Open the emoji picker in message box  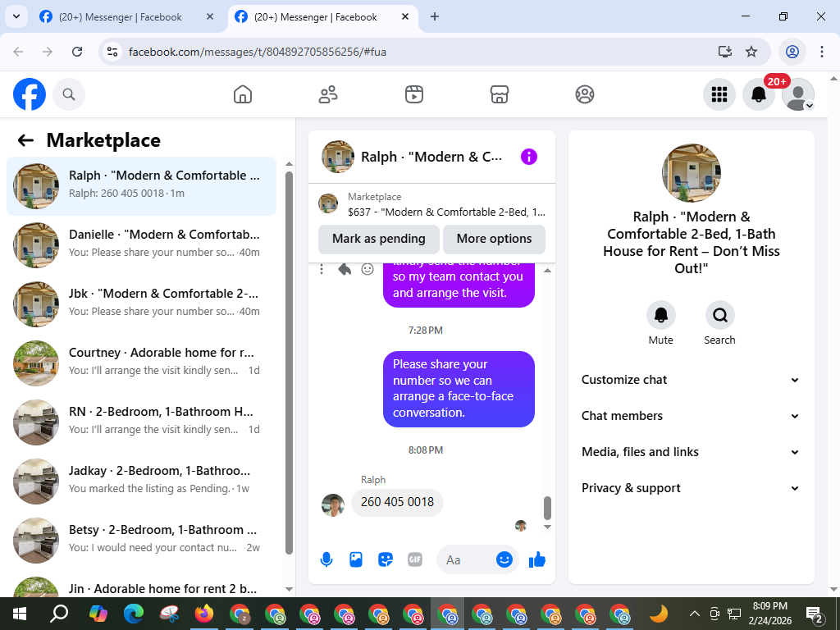[x=504, y=559]
